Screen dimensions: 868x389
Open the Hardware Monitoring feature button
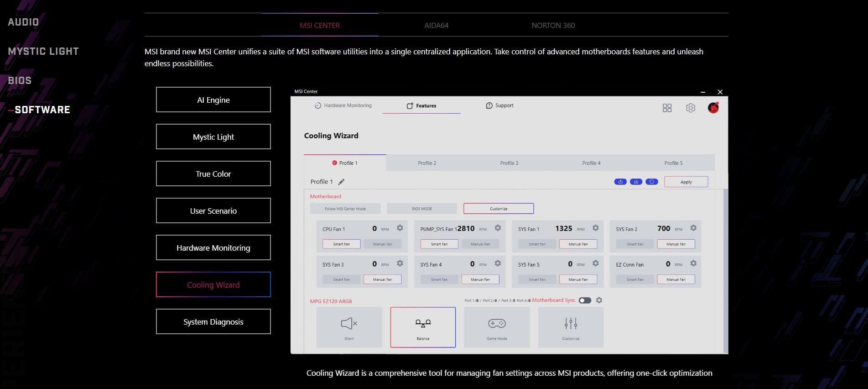pyautogui.click(x=213, y=248)
